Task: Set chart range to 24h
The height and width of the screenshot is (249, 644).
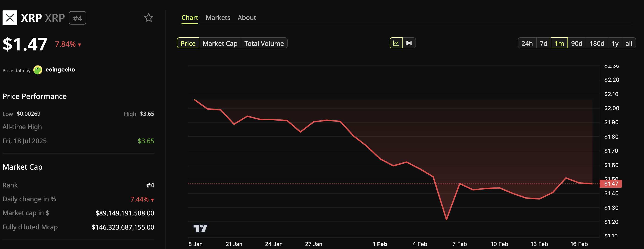Action: pyautogui.click(x=527, y=43)
